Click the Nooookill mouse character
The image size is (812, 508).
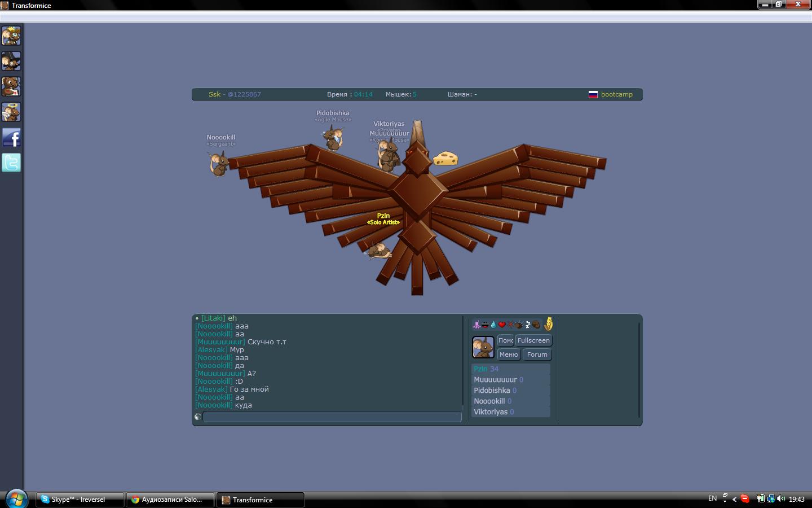coord(219,164)
